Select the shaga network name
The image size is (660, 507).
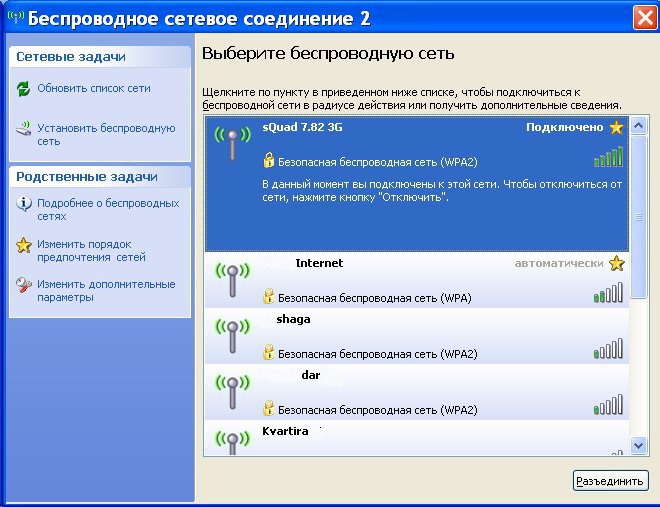[x=293, y=319]
